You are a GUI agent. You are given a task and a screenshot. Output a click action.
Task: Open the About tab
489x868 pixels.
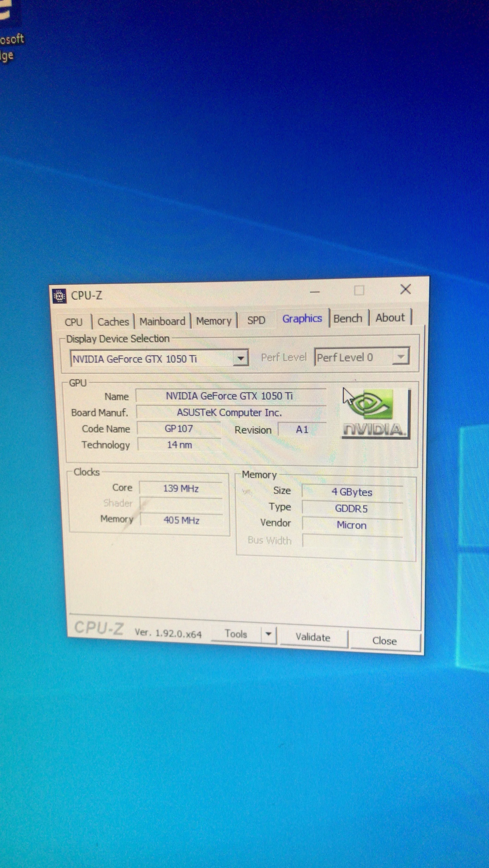[x=390, y=318]
